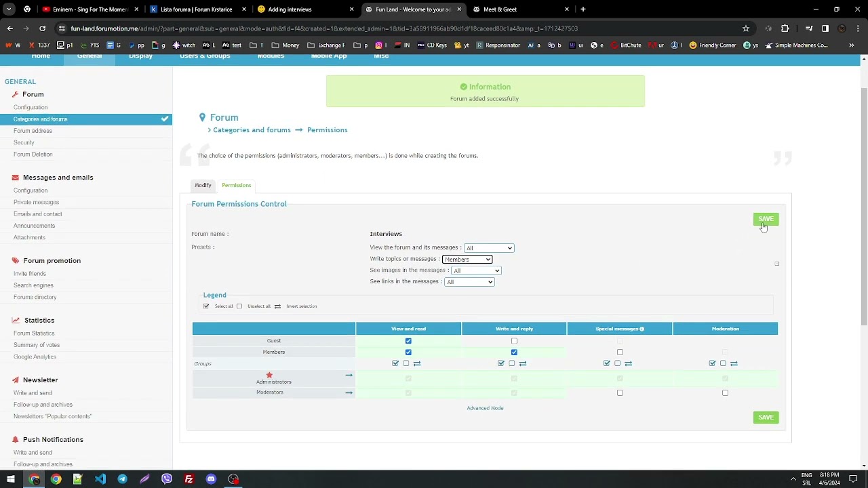Expand the system tray hidden icons

pos(793,479)
